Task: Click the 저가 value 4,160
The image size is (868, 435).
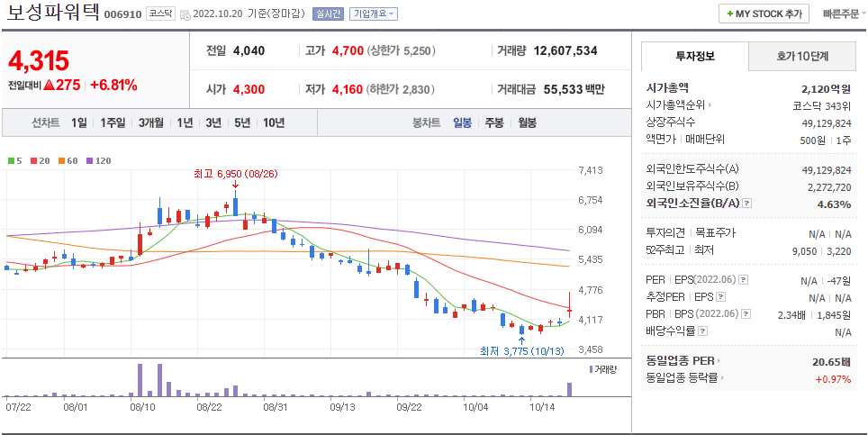Action: (x=348, y=89)
